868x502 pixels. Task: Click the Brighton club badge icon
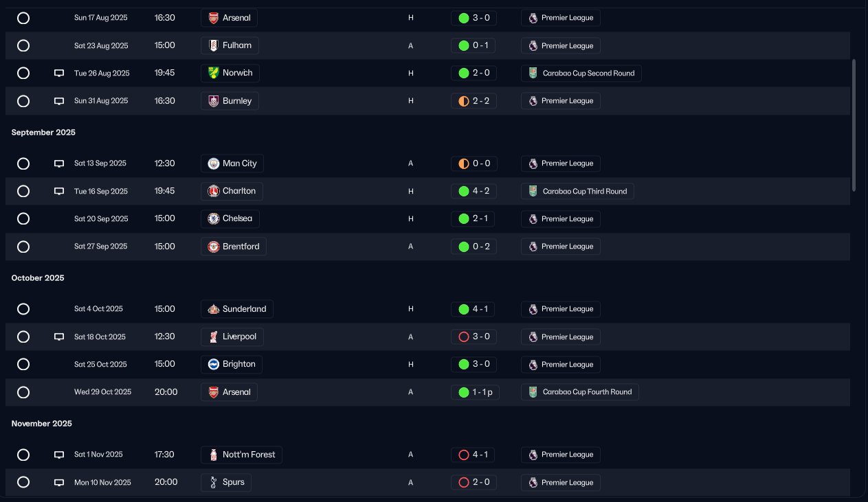[x=213, y=365]
